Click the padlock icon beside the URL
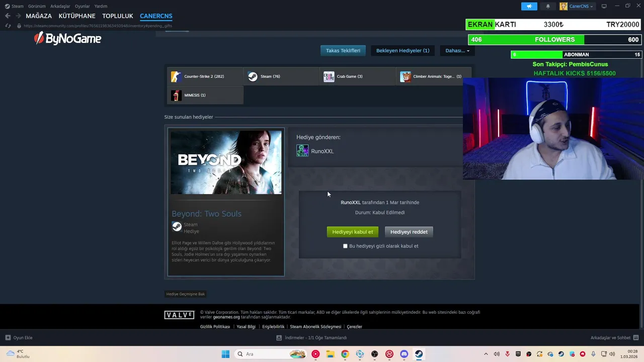The width and height of the screenshot is (644, 362). [19, 26]
